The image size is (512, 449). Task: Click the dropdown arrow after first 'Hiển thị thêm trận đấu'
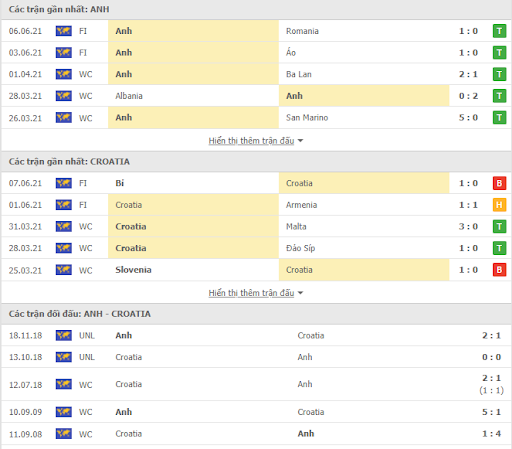300,141
